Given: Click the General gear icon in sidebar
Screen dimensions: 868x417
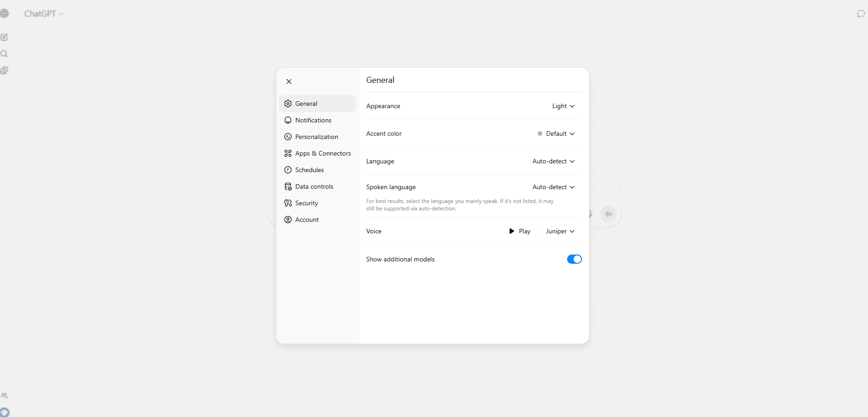Looking at the screenshot, I should 288,104.
